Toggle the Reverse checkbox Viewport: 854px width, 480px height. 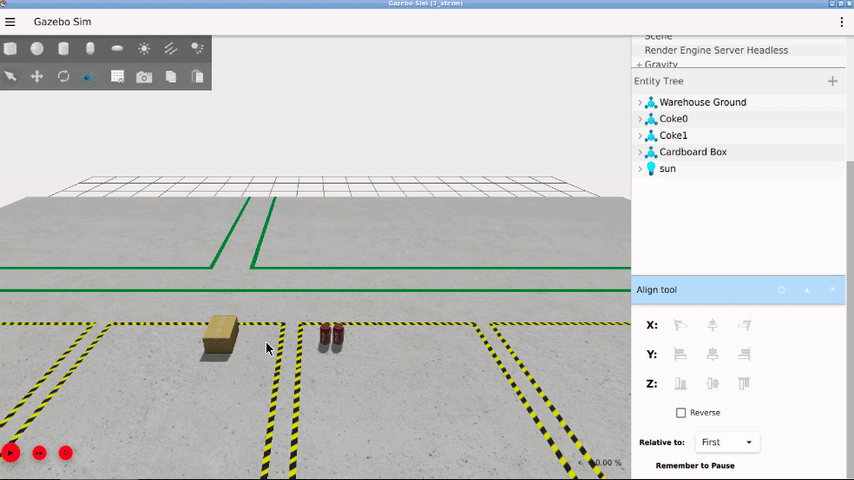click(681, 413)
